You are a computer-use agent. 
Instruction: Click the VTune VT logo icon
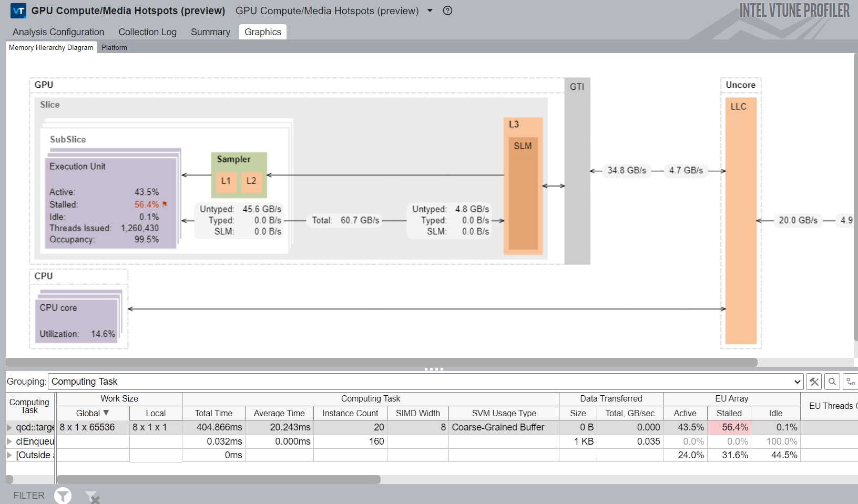pos(18,11)
